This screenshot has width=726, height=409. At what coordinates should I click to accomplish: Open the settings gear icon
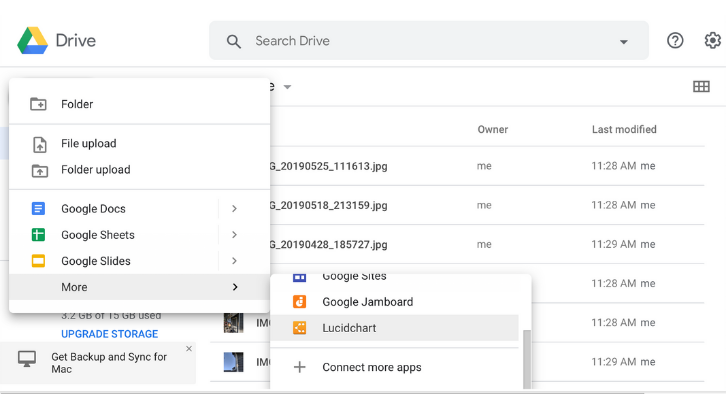(713, 41)
